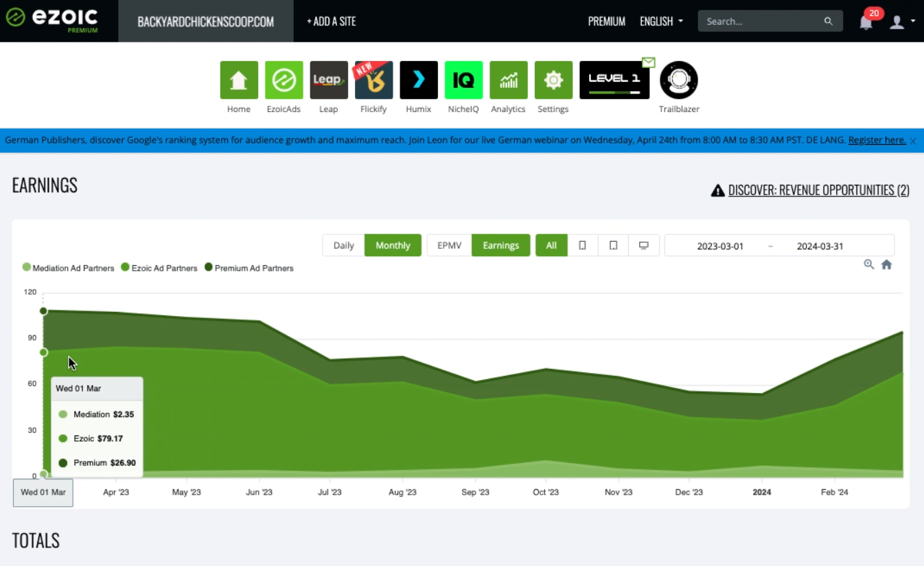The image size is (924, 566).
Task: Click the chart zoom magnifier icon
Action: tap(869, 264)
